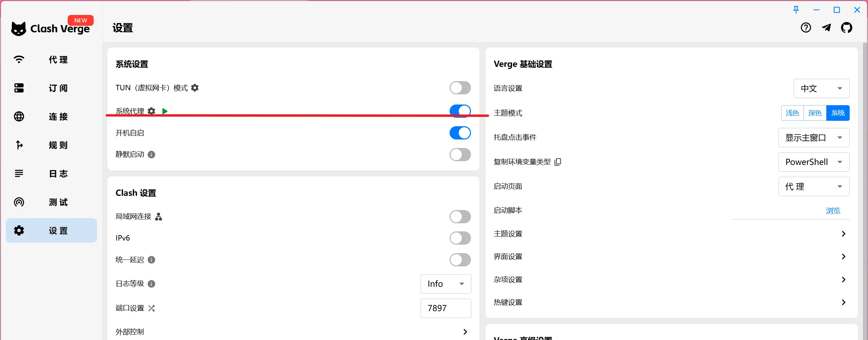Image resolution: width=868 pixels, height=340 pixels.
Task: Open the 语言设置 language dropdown
Action: click(821, 89)
